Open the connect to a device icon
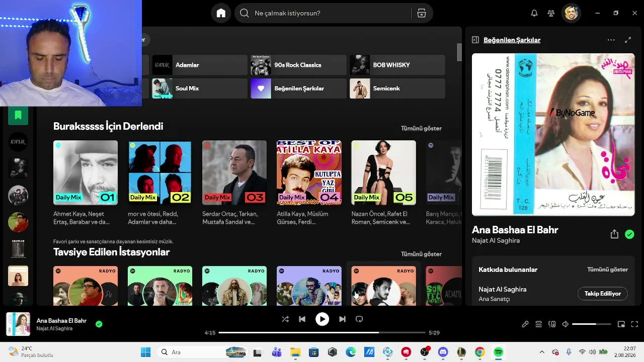The image size is (644, 362). (x=552, y=324)
